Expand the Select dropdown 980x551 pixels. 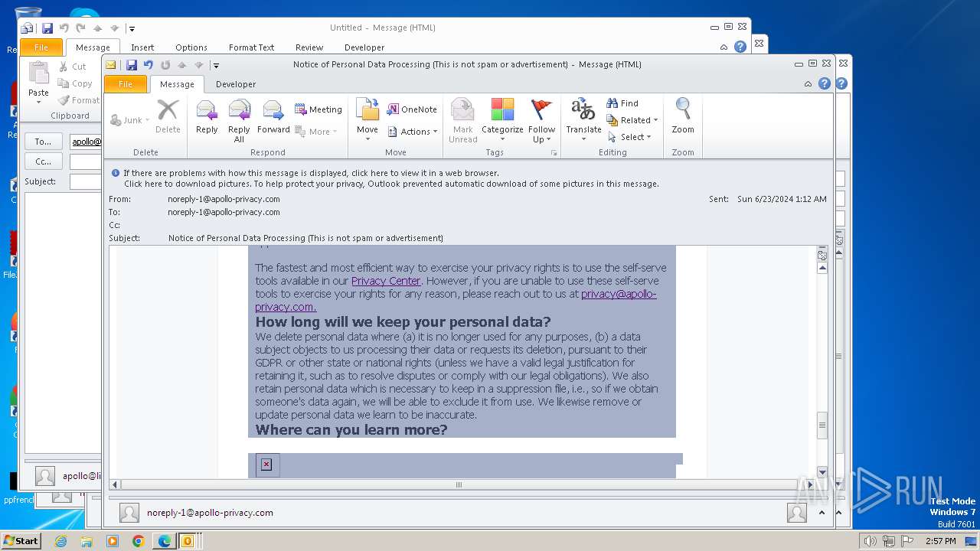pyautogui.click(x=629, y=137)
